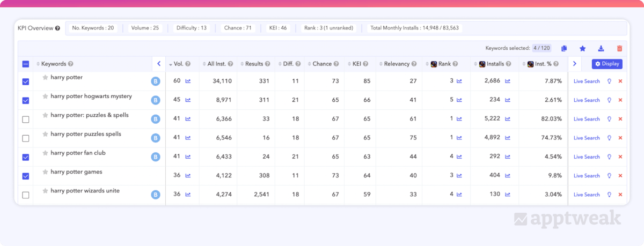Open the KPI Overview help icon
The image size is (644, 246).
57,28
